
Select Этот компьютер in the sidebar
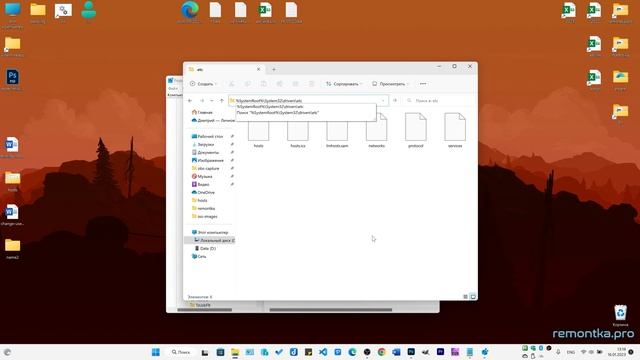tap(210, 232)
